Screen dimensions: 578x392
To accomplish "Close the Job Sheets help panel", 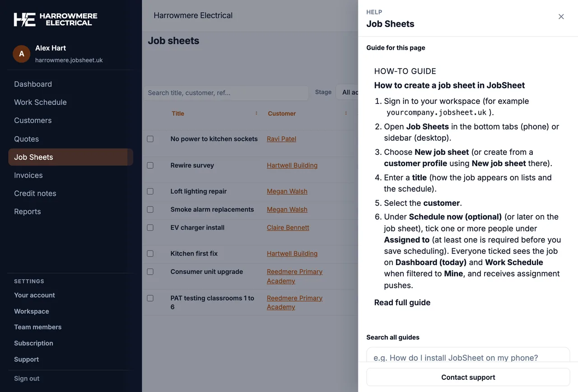I will click(x=561, y=17).
